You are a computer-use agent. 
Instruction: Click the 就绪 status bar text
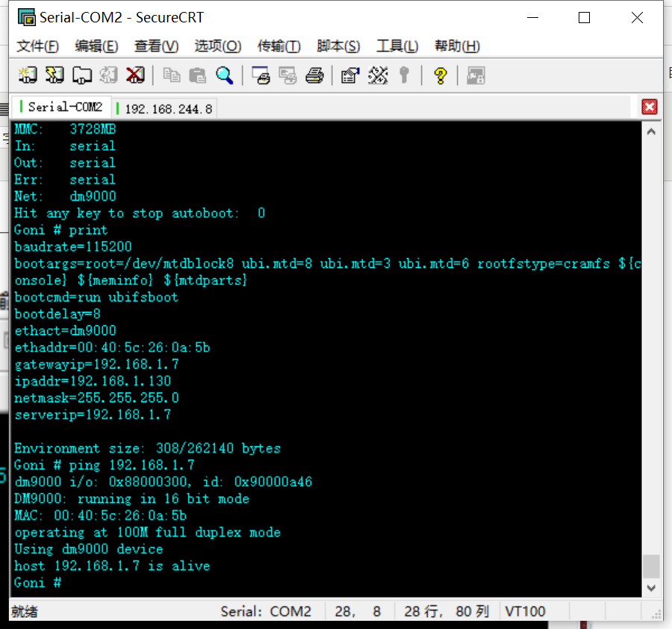point(25,611)
